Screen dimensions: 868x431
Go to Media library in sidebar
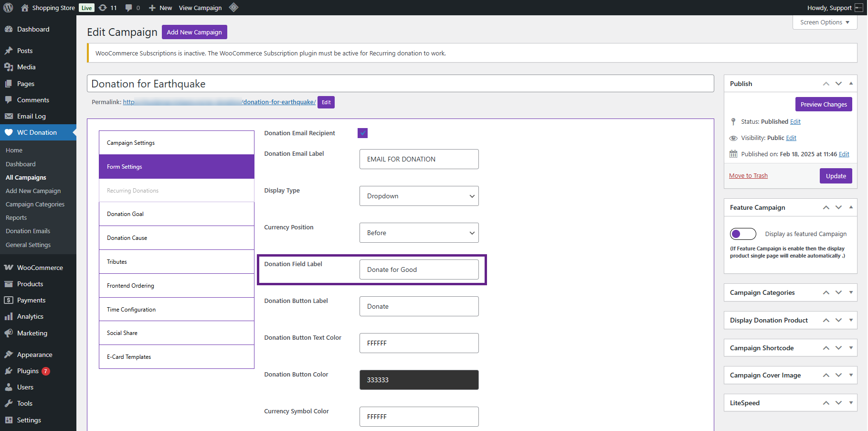(x=26, y=67)
